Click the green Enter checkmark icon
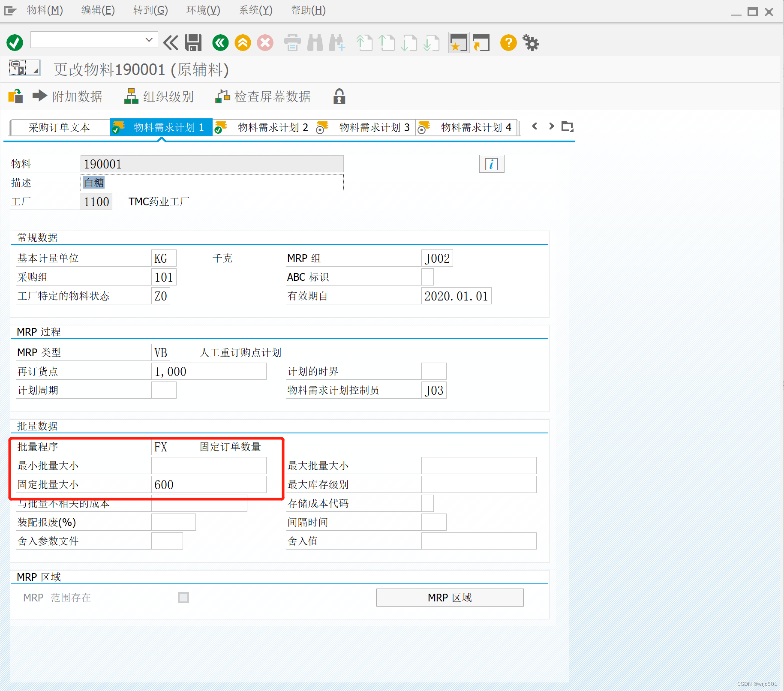This screenshot has width=784, height=691. [x=15, y=43]
